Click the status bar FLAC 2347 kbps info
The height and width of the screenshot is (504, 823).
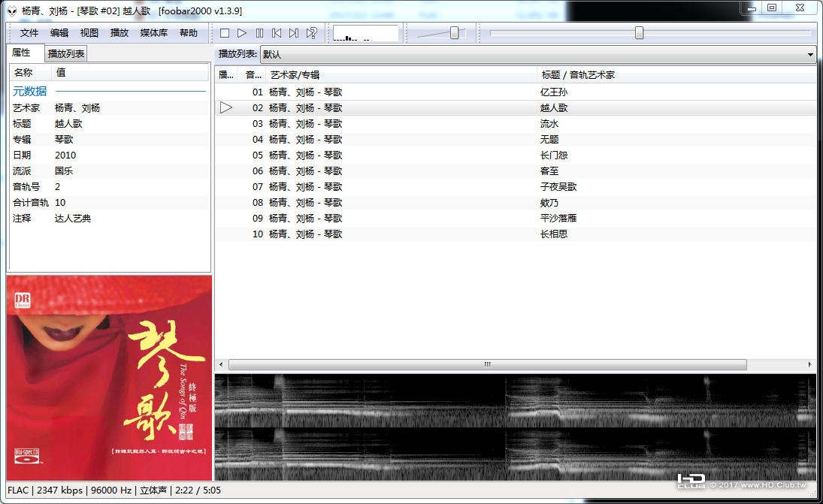[114, 490]
